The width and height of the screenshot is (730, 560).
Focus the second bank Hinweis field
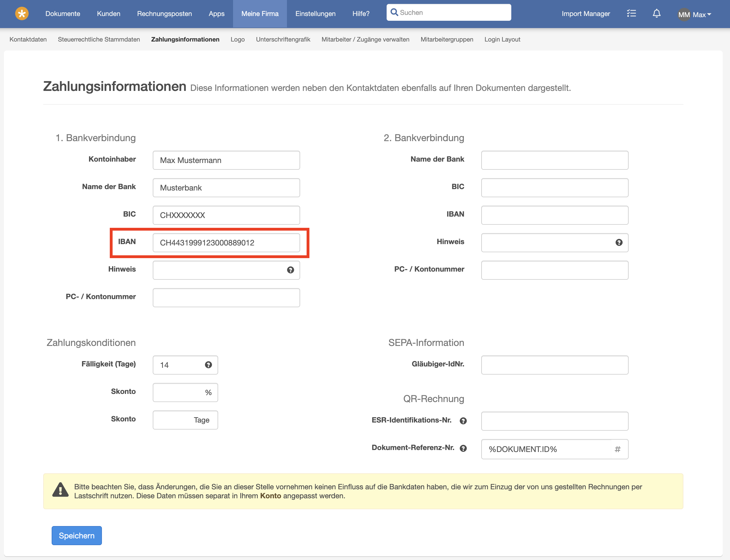click(555, 243)
